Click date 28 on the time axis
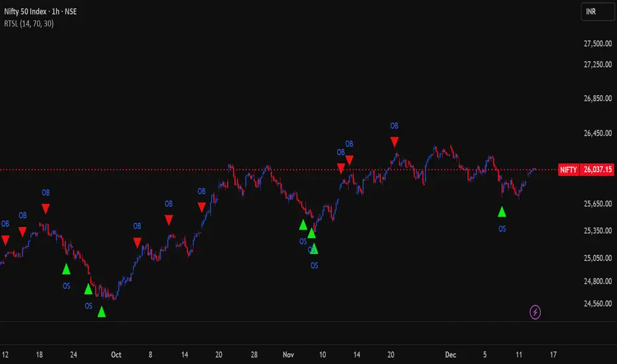Image resolution: width=617 pixels, height=364 pixels. (x=254, y=355)
